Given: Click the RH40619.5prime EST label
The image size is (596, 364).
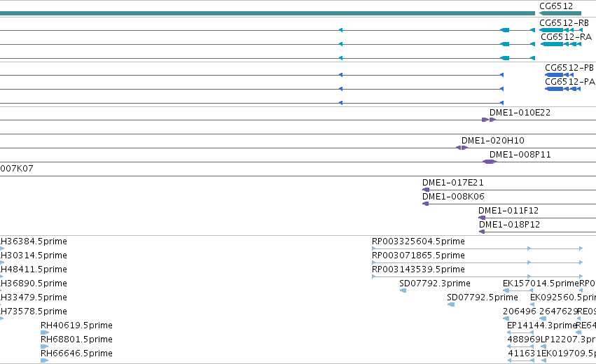Looking at the screenshot, I should pyautogui.click(x=76, y=325).
